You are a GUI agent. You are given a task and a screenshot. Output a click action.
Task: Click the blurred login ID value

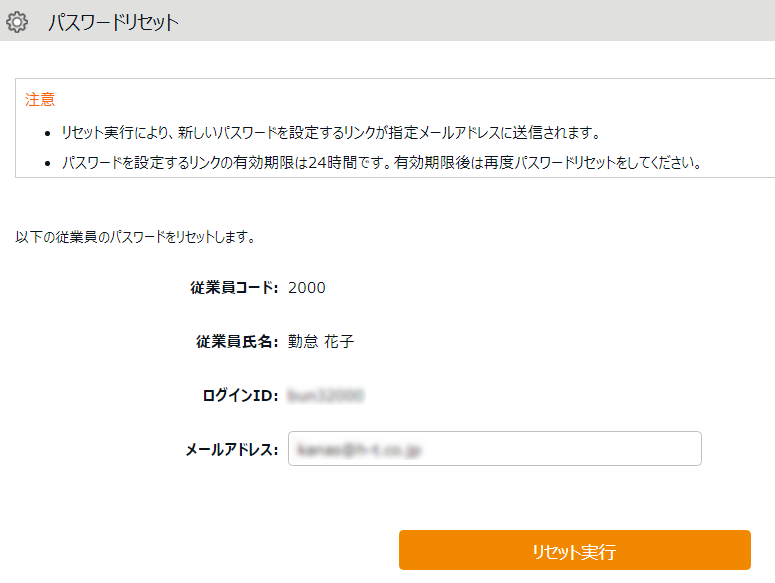(x=325, y=396)
